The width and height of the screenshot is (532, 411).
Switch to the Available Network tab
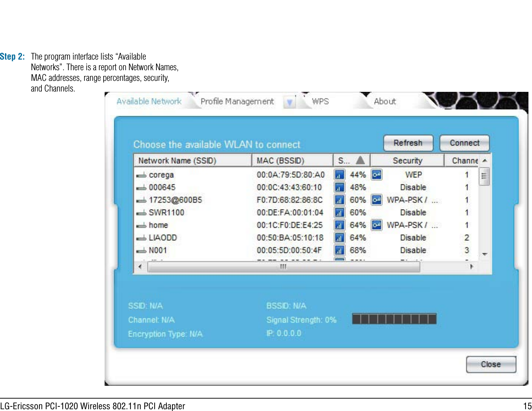pyautogui.click(x=149, y=101)
